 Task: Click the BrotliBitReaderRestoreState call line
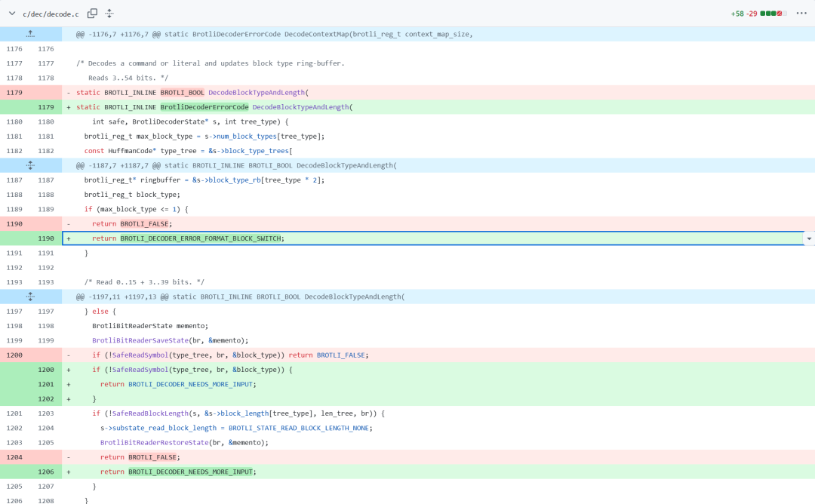pos(185,443)
